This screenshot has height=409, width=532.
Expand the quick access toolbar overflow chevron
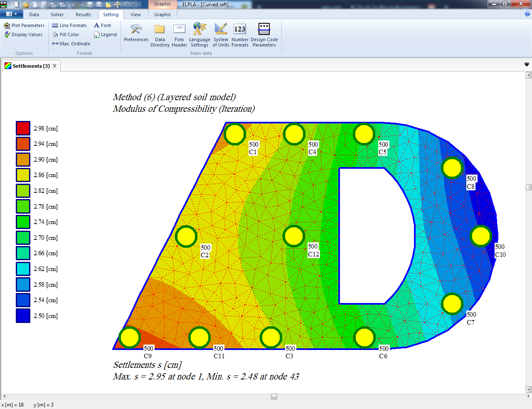pyautogui.click(x=134, y=5)
